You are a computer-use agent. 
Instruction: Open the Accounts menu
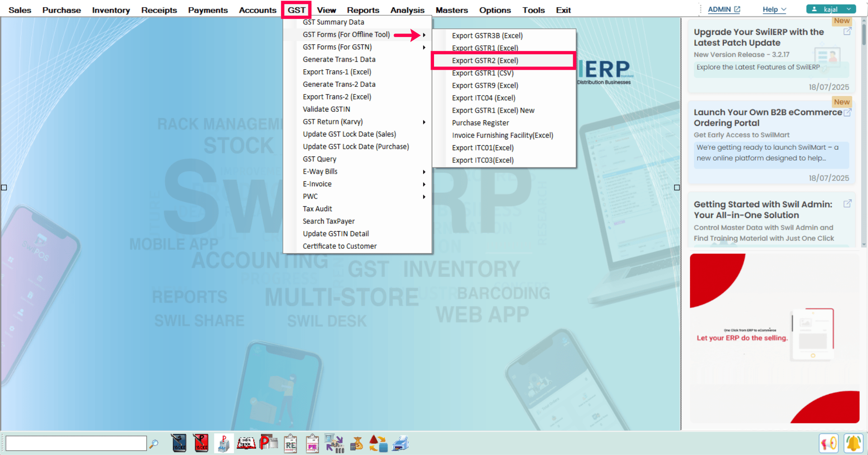pos(257,10)
